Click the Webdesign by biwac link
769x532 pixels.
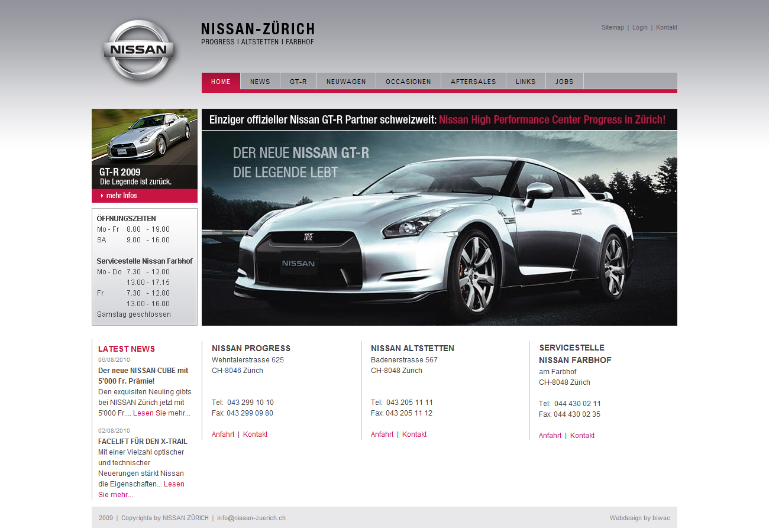point(640,518)
